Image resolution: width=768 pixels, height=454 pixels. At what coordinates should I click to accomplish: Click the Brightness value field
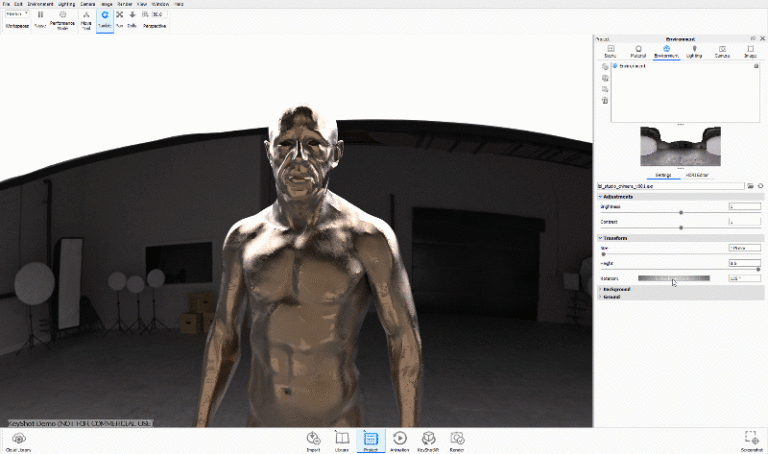coord(744,207)
